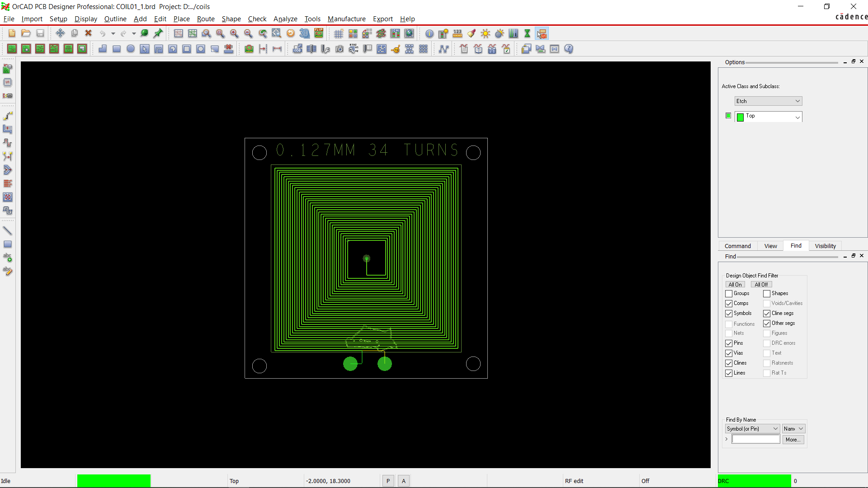Viewport: 868px width, 488px height.
Task: Uncheck the Vias find filter
Action: click(728, 353)
